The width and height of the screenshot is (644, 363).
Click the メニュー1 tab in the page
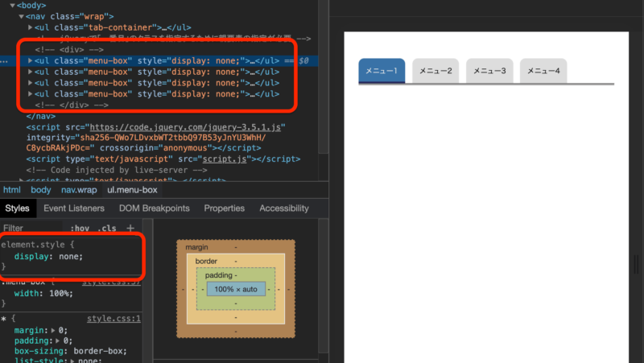click(382, 71)
